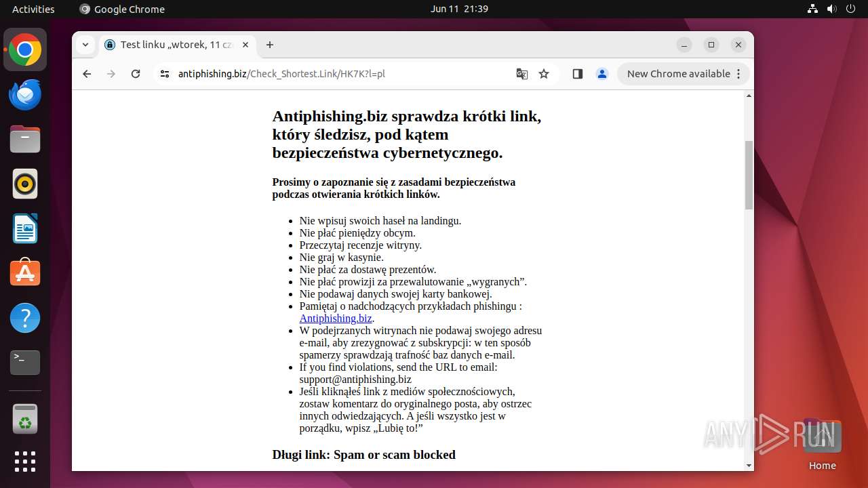The width and height of the screenshot is (868, 488).
Task: Reload the current page
Action: (x=136, y=74)
